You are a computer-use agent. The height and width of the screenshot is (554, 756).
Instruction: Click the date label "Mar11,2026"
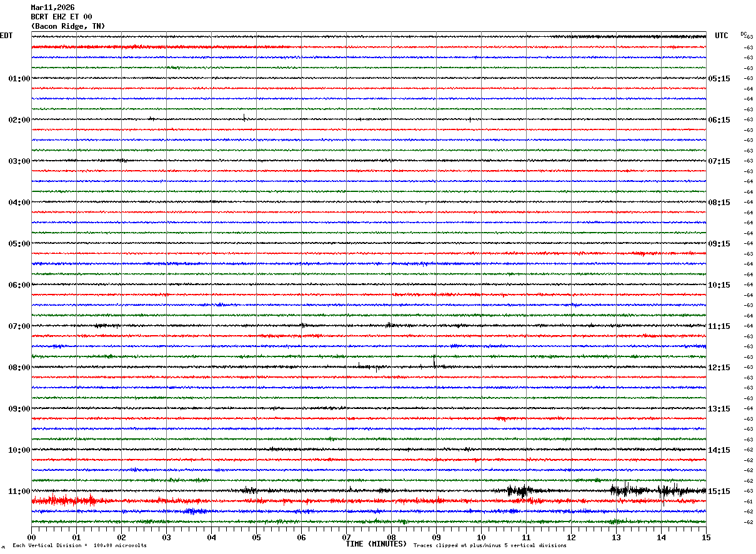pyautogui.click(x=52, y=8)
